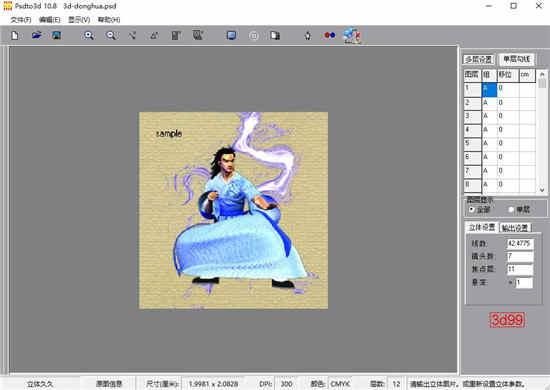This screenshot has height=390, width=550.
Task: Switch to the 单层勾线 tab
Action: 517,59
